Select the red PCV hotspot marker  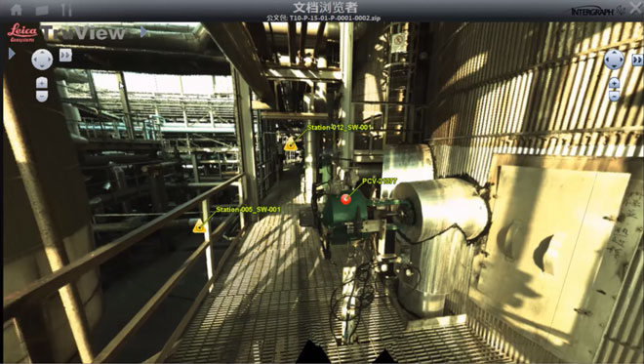(345, 199)
